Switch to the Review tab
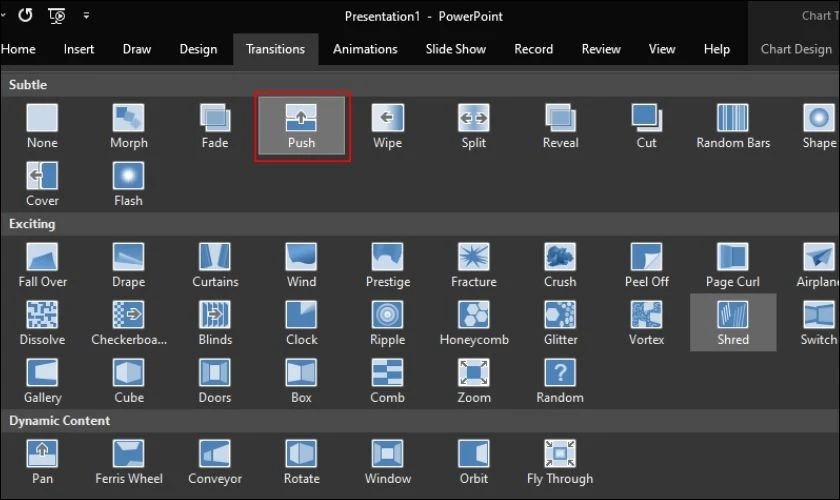Viewport: 840px width, 500px height. click(601, 49)
